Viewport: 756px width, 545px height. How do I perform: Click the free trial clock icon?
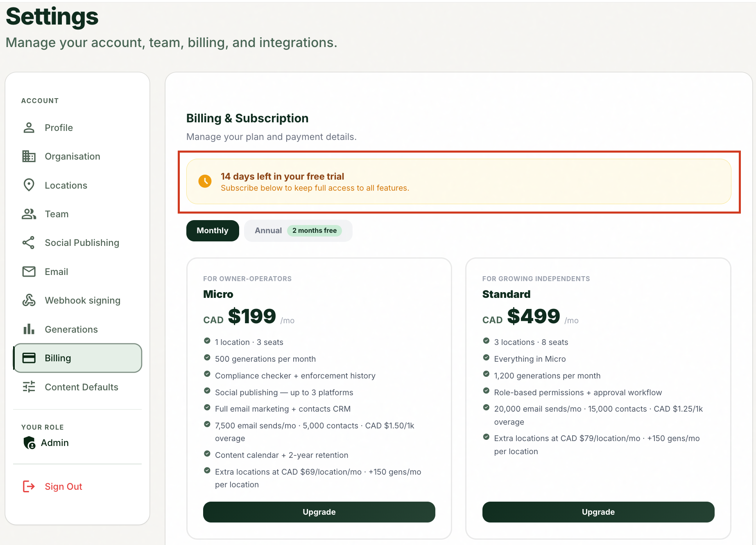[x=205, y=181]
